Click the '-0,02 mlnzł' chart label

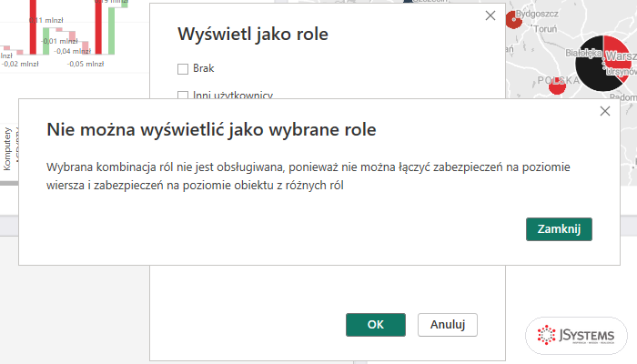pyautogui.click(x=20, y=64)
